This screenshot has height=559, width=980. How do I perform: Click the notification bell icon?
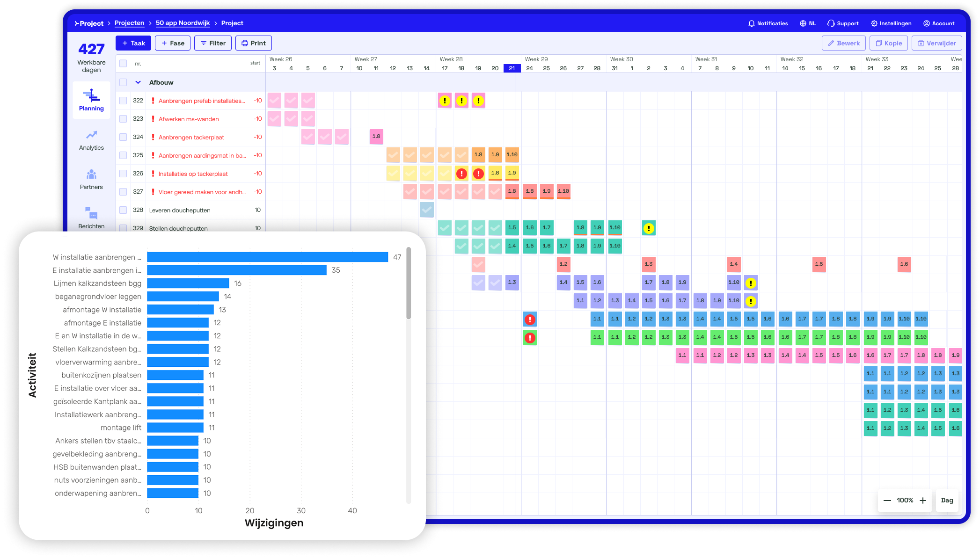click(x=751, y=23)
